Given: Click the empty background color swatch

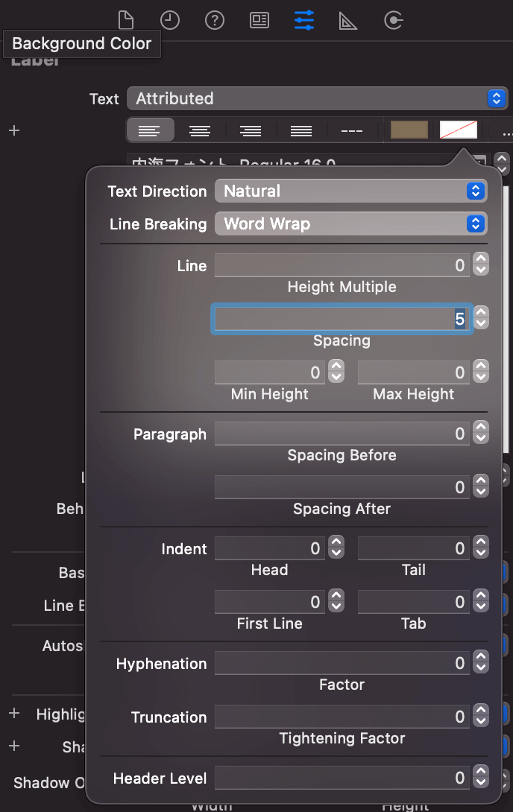Looking at the screenshot, I should pos(459,130).
